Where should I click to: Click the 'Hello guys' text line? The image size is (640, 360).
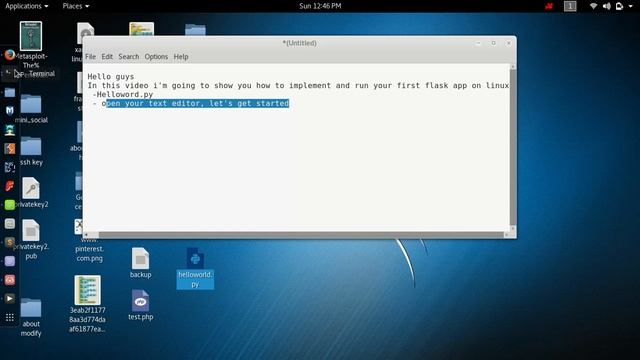pyautogui.click(x=111, y=76)
